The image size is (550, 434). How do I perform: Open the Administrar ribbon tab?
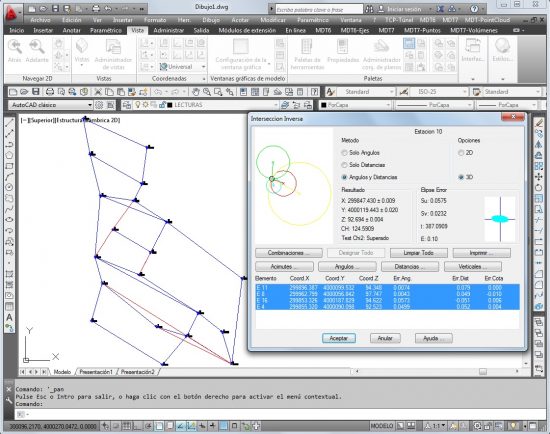point(169,31)
